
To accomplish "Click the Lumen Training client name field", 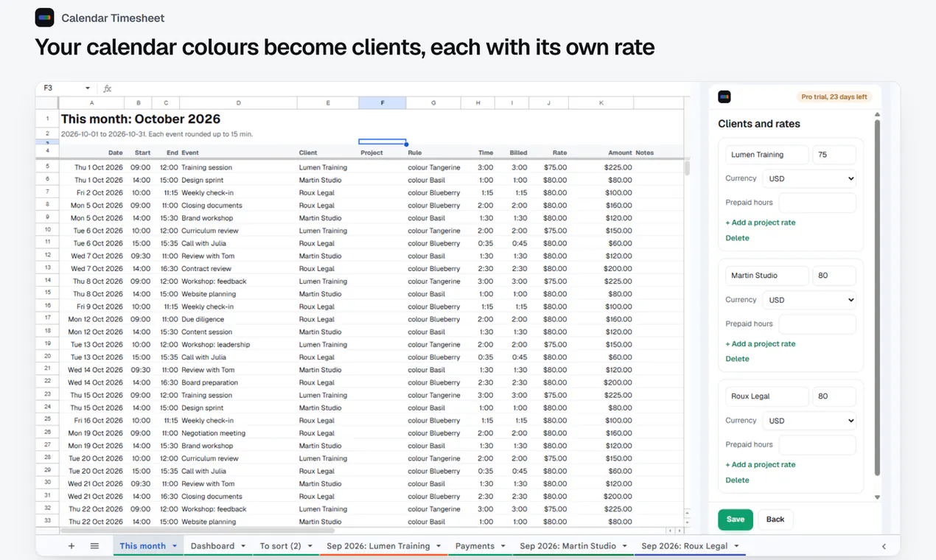I will coord(767,155).
